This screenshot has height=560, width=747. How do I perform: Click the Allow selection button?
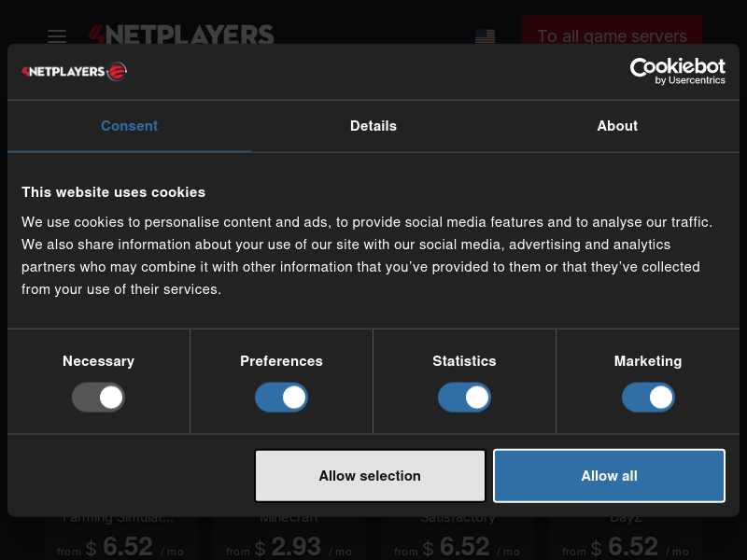pos(370,476)
